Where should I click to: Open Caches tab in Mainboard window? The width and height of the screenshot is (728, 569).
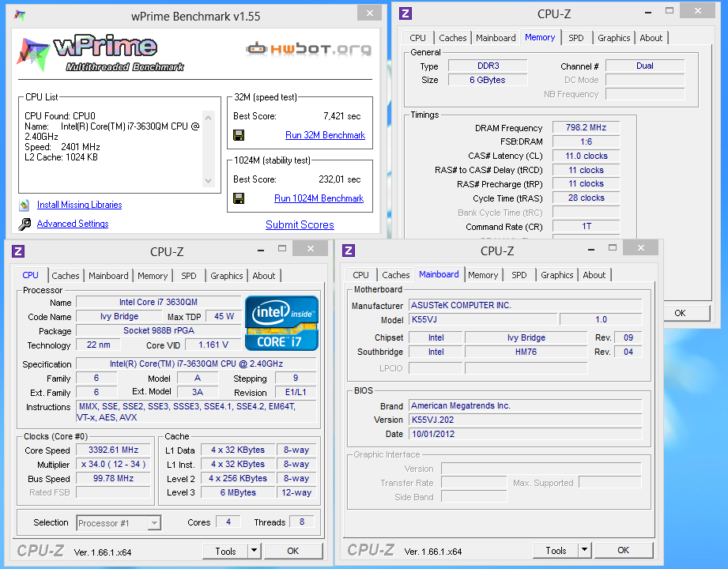[x=396, y=275]
